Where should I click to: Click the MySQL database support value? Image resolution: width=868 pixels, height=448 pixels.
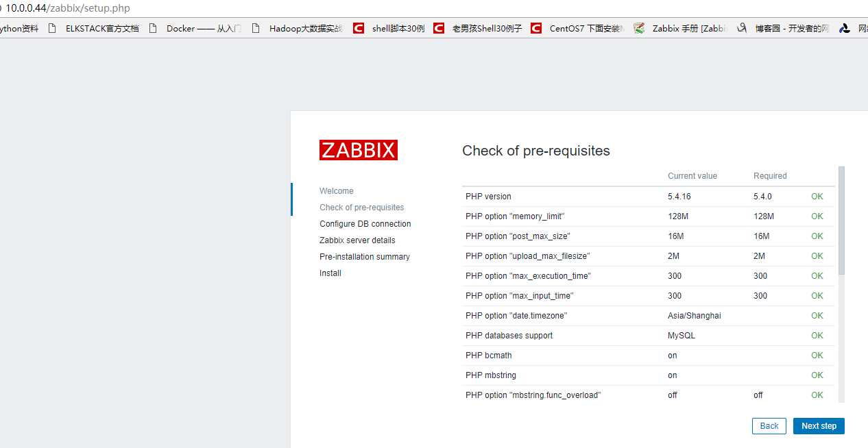682,336
